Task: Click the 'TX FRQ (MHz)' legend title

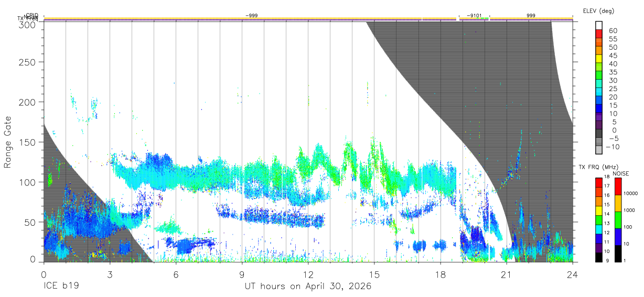Action: pyautogui.click(x=598, y=167)
